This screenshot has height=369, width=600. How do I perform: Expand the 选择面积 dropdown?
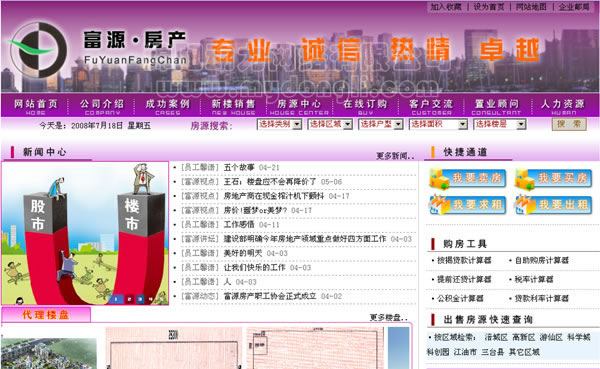click(x=438, y=124)
